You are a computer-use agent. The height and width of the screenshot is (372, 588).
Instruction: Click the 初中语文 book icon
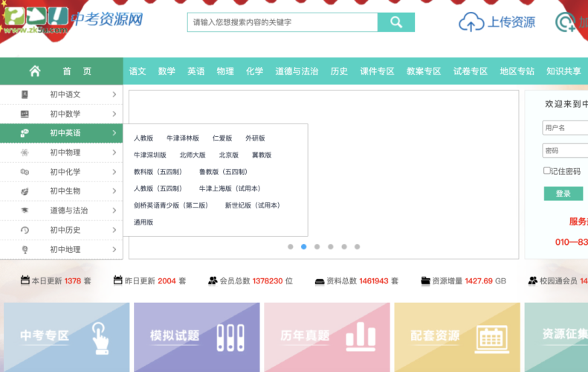(x=25, y=94)
